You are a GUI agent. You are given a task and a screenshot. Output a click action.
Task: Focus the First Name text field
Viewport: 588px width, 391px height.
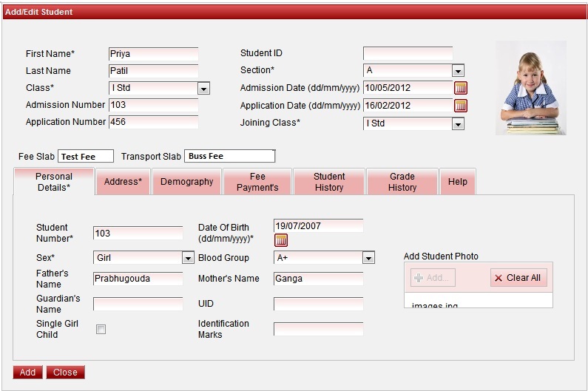tap(153, 54)
